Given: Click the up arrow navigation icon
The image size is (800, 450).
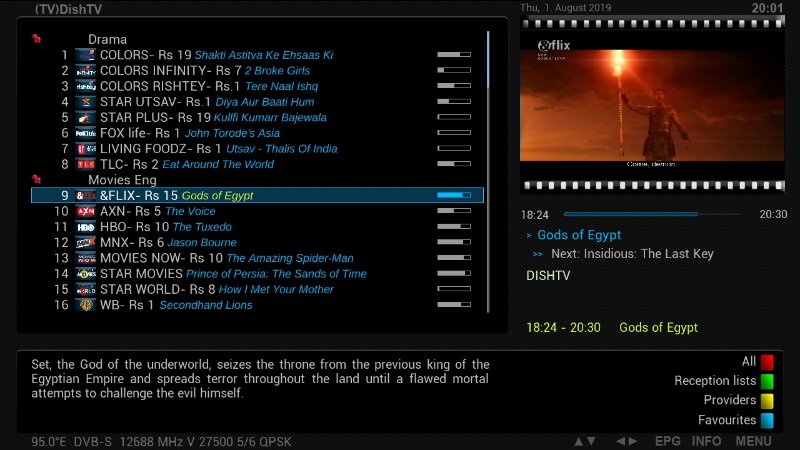Looking at the screenshot, I should [578, 441].
